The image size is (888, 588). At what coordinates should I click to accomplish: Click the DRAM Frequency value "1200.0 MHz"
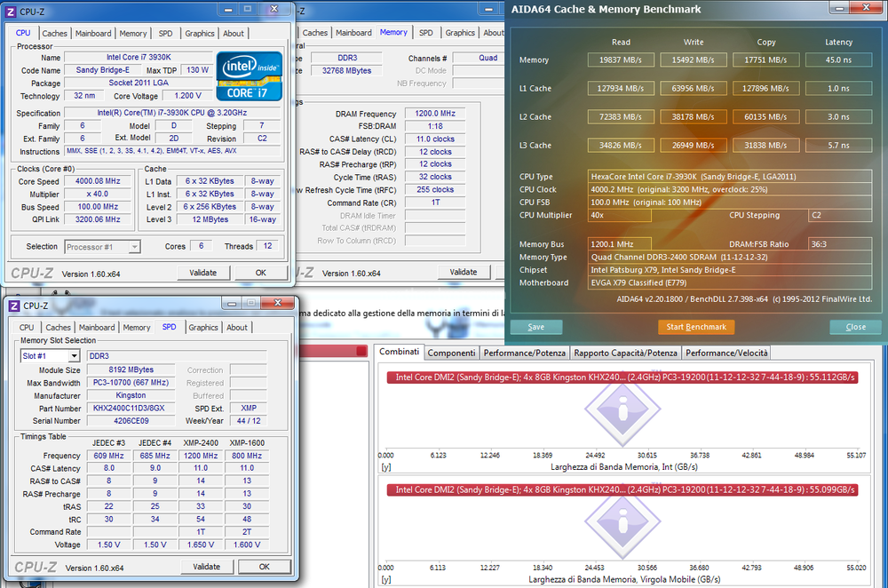tap(435, 114)
